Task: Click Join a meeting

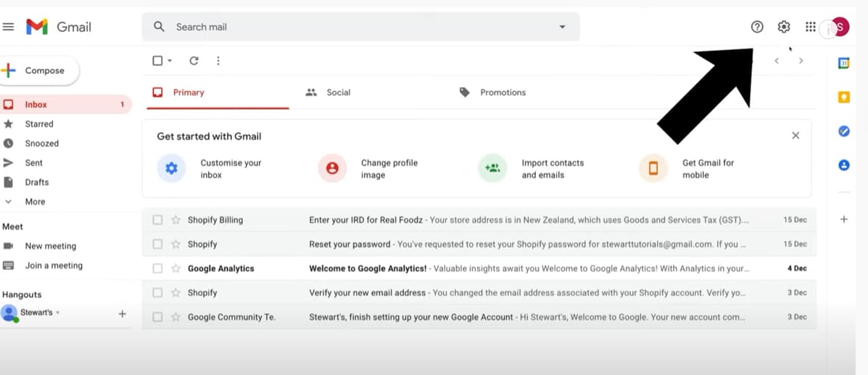Action: point(53,266)
